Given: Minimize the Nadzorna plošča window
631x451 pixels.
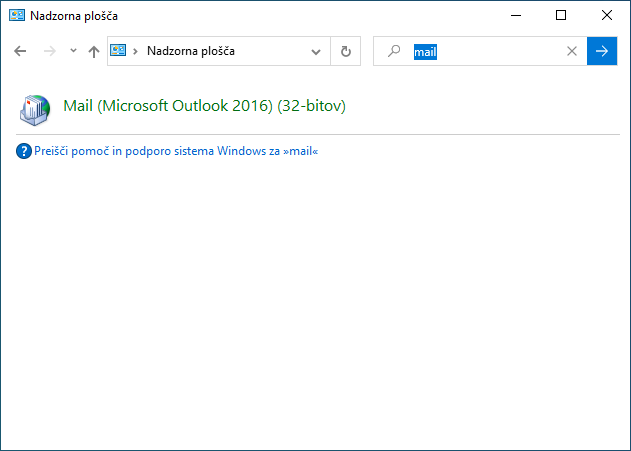Looking at the screenshot, I should pos(516,15).
